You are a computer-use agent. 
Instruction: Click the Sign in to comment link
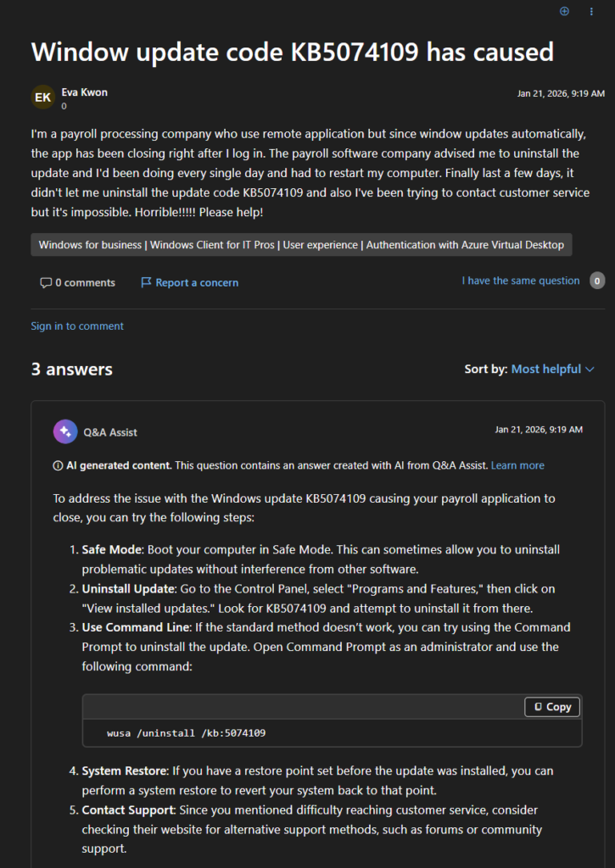(x=77, y=326)
